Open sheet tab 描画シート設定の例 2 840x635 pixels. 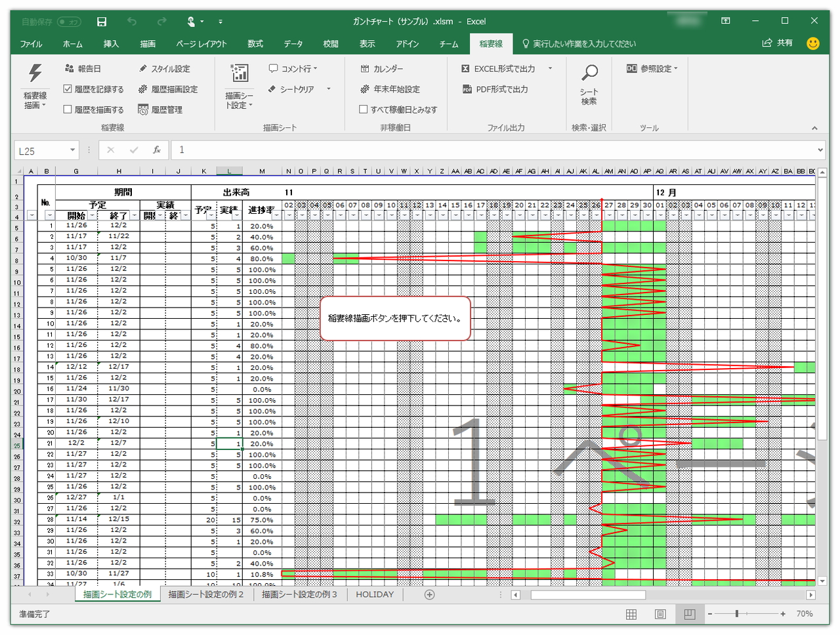click(206, 594)
